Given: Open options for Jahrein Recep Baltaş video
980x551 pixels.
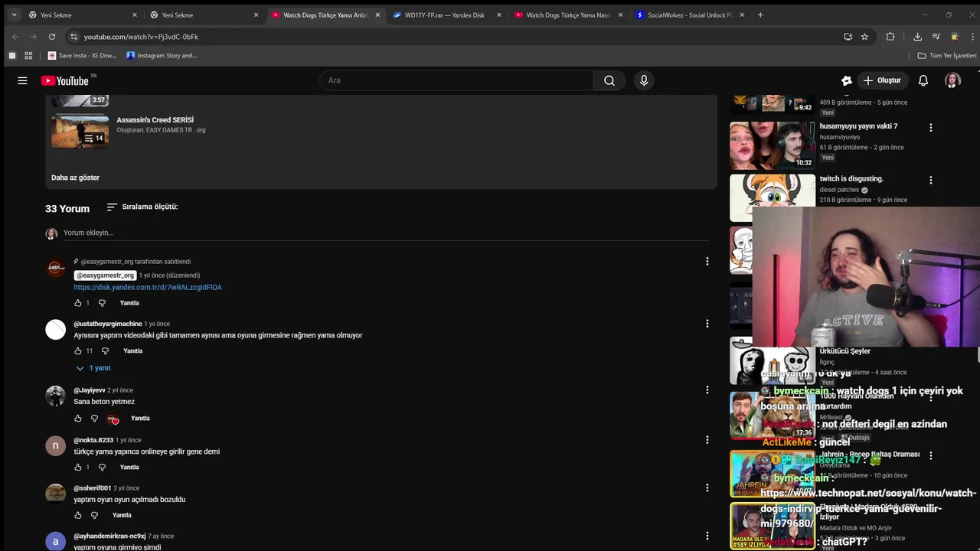Looking at the screenshot, I should tap(931, 455).
